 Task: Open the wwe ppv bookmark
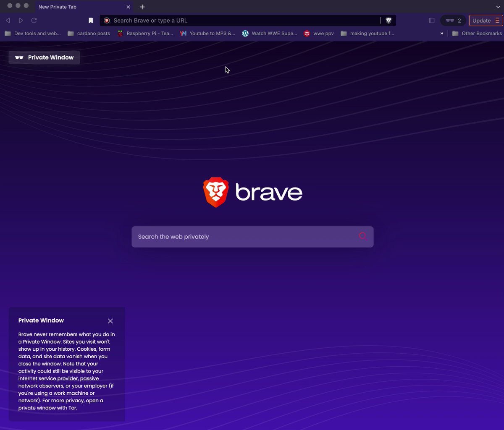point(319,33)
